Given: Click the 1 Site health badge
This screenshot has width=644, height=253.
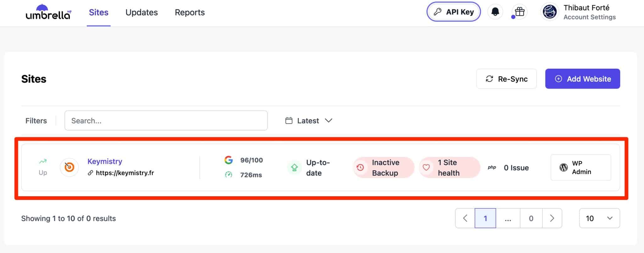Looking at the screenshot, I should pyautogui.click(x=449, y=168).
